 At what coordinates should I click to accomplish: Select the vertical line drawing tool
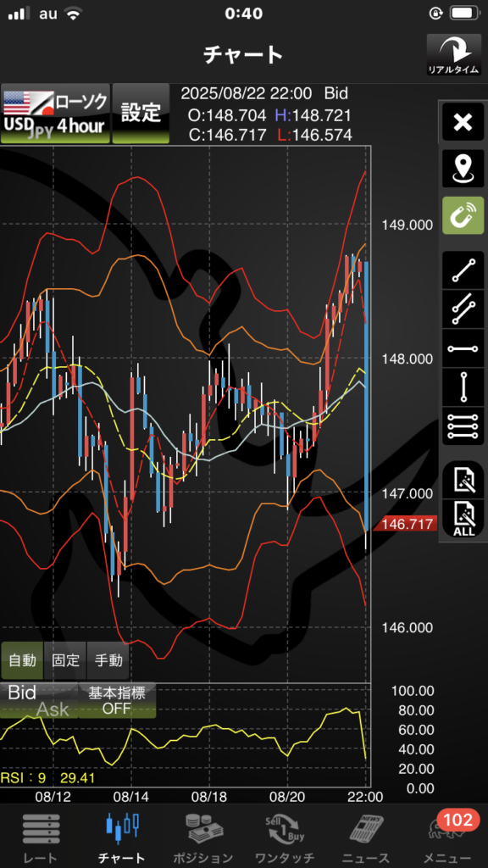pos(463,387)
